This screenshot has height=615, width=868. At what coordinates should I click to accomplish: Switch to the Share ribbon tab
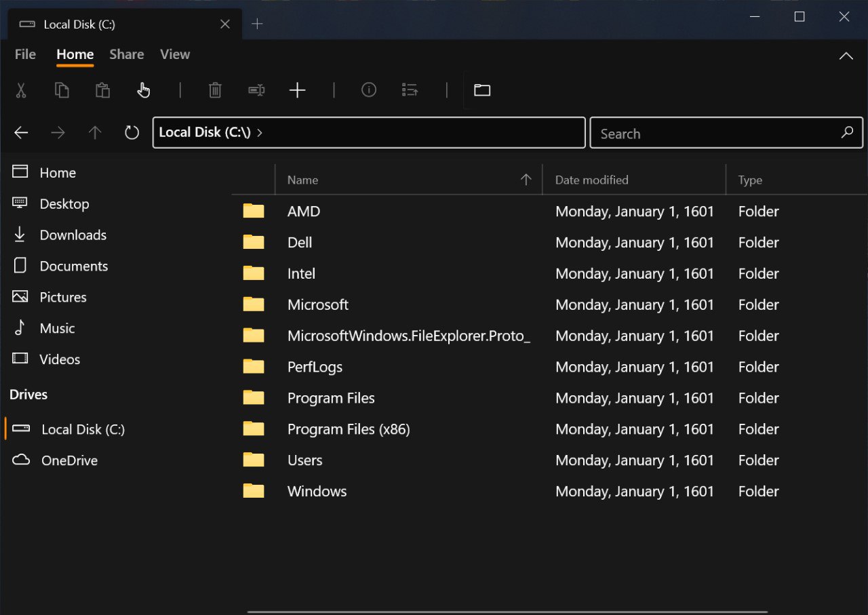click(x=127, y=54)
